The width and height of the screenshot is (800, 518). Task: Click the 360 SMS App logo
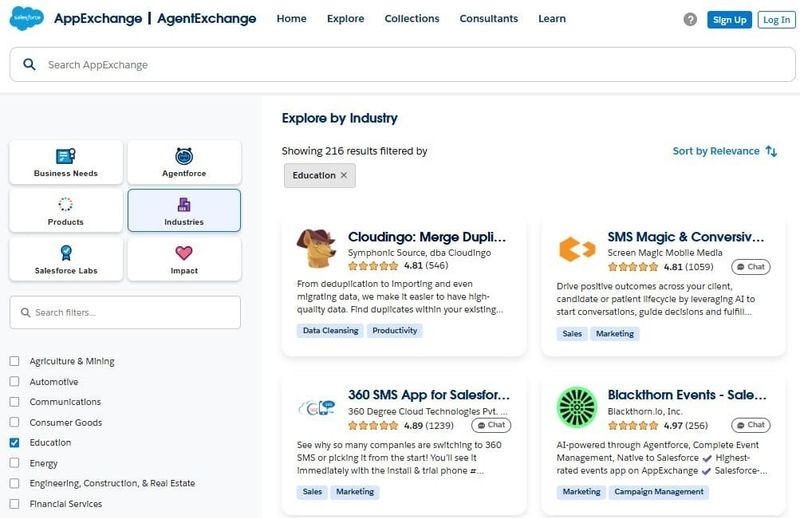[x=317, y=408]
